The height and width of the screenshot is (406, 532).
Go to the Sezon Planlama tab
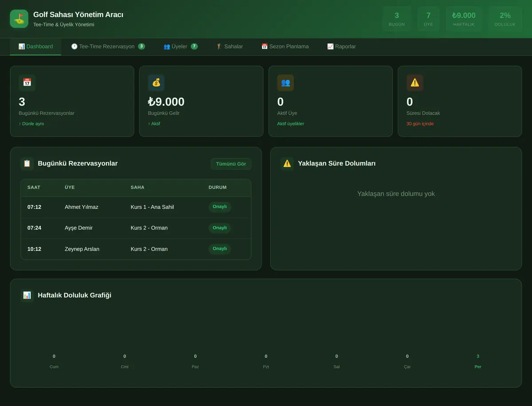click(x=285, y=47)
